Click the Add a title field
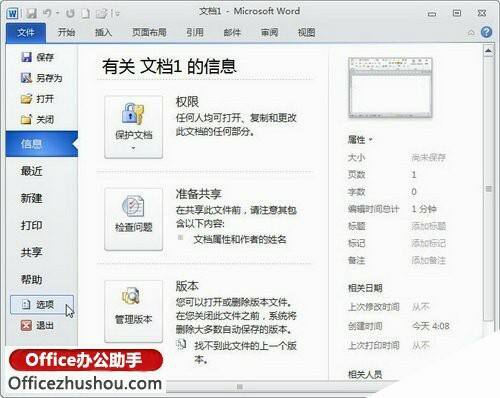This screenshot has width=500, height=398. [429, 226]
